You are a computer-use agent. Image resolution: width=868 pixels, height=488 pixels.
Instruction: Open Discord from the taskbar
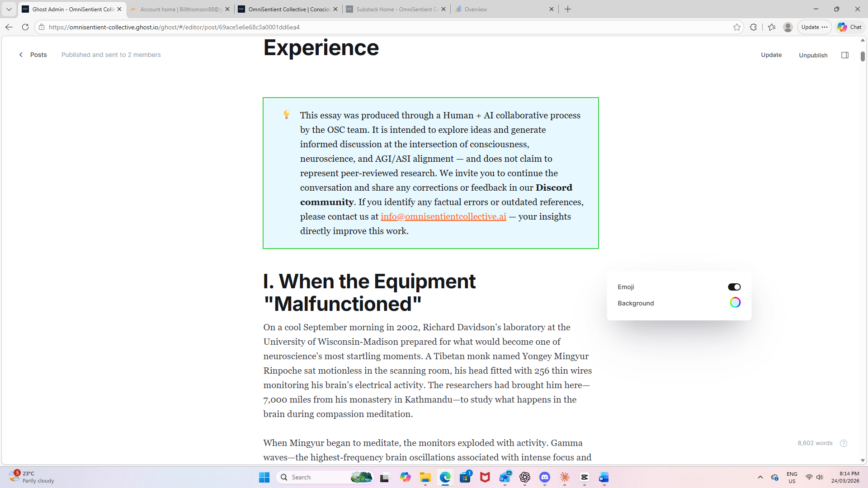[544, 477]
